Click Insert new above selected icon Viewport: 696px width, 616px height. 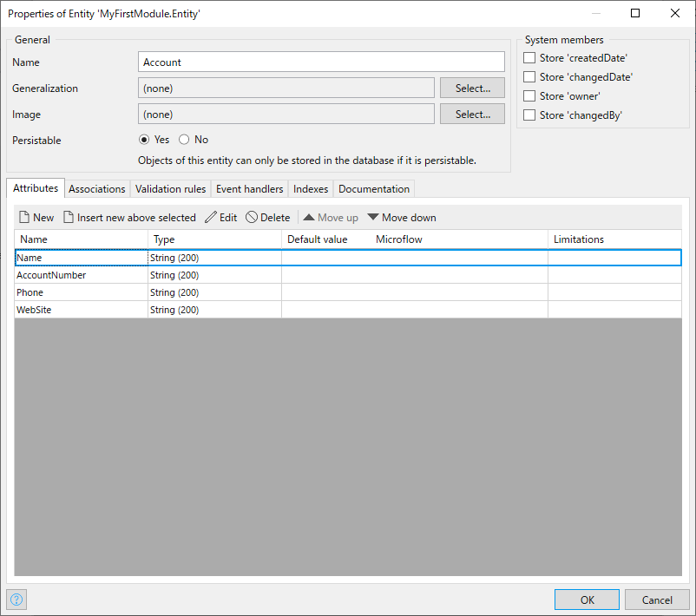point(69,218)
